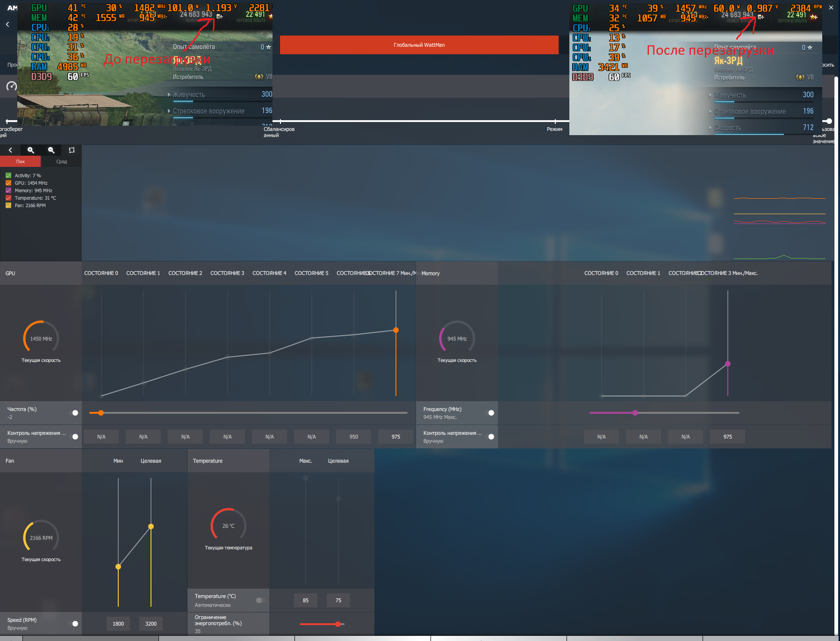Image resolution: width=840 pixels, height=641 pixels.
Task: Edit the Memory state 3 voltage 975
Action: click(728, 437)
